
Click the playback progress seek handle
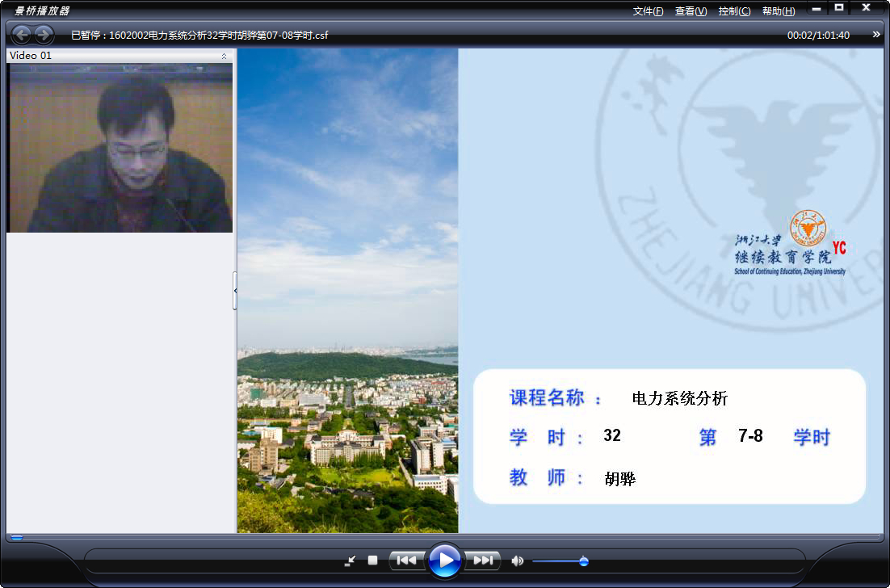coord(17,537)
